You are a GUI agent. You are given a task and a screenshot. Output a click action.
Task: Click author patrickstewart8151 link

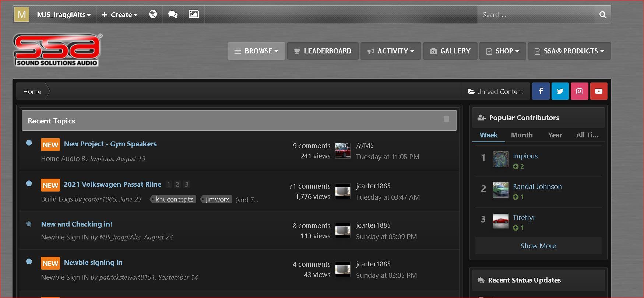(127, 277)
